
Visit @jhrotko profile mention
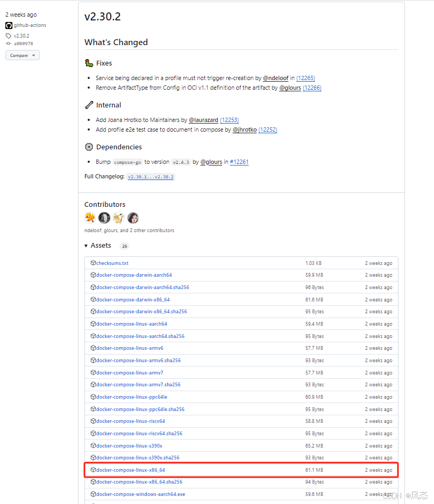(245, 129)
